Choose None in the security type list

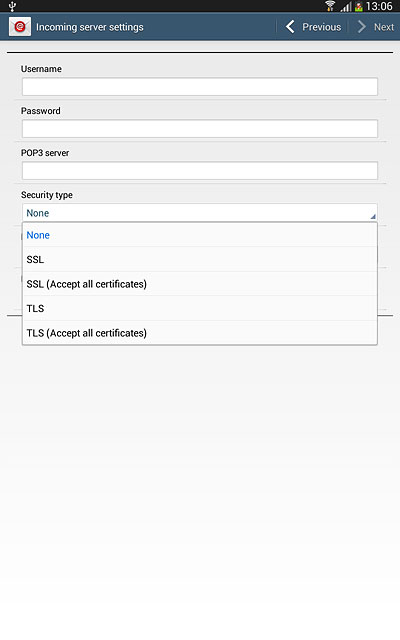click(200, 235)
